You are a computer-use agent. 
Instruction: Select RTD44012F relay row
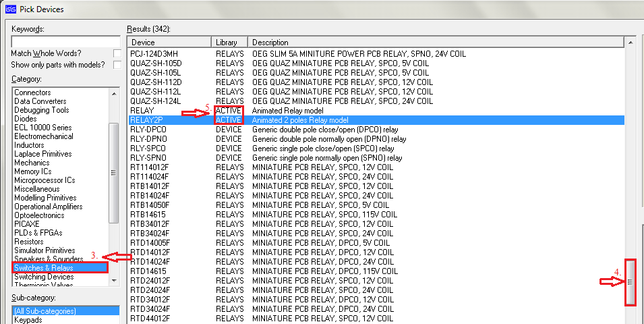click(376, 319)
